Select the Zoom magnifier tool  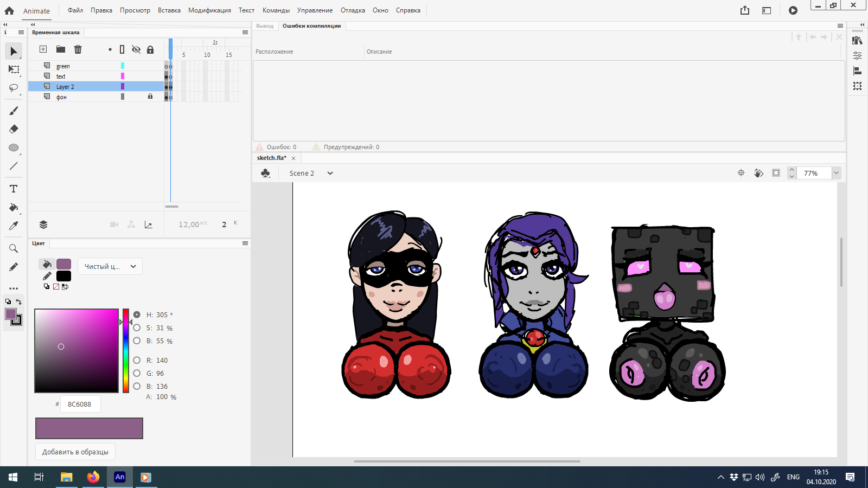click(14, 248)
